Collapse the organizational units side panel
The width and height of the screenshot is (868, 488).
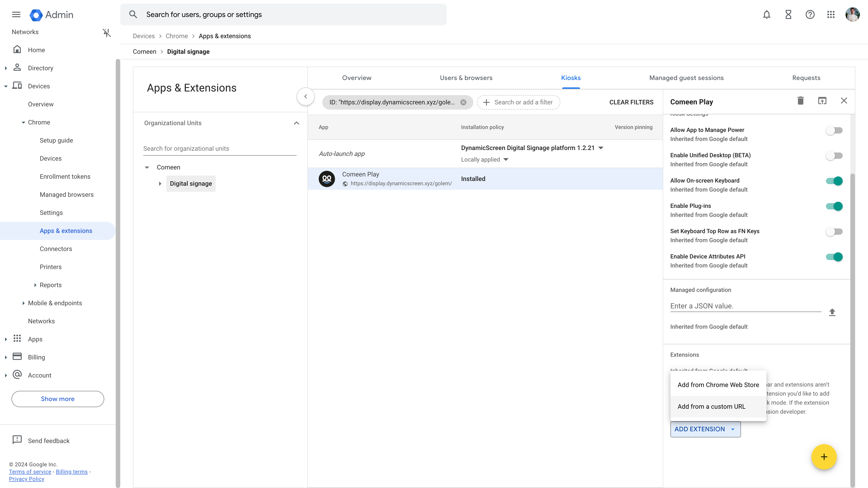tap(306, 96)
